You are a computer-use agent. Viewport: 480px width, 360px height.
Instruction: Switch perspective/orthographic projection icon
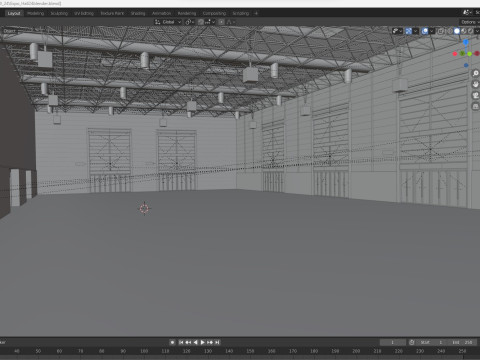475,106
